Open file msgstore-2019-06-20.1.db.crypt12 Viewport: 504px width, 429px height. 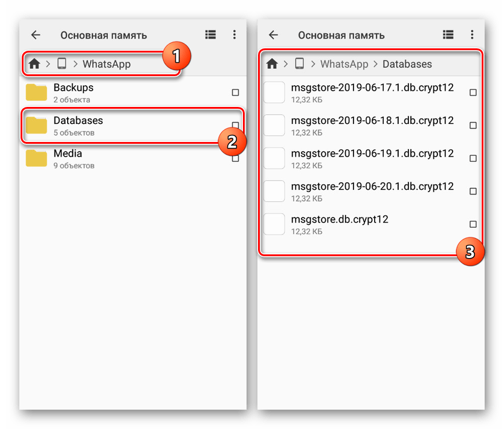(372, 186)
